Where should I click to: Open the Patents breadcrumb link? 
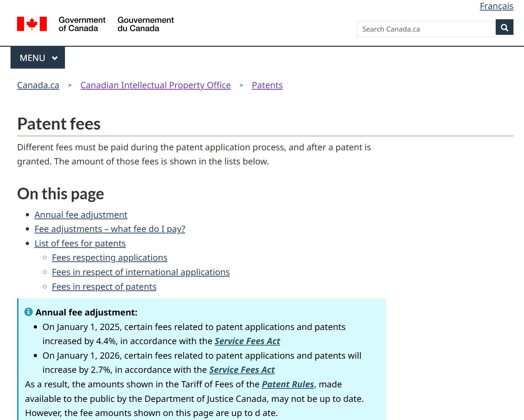(267, 85)
